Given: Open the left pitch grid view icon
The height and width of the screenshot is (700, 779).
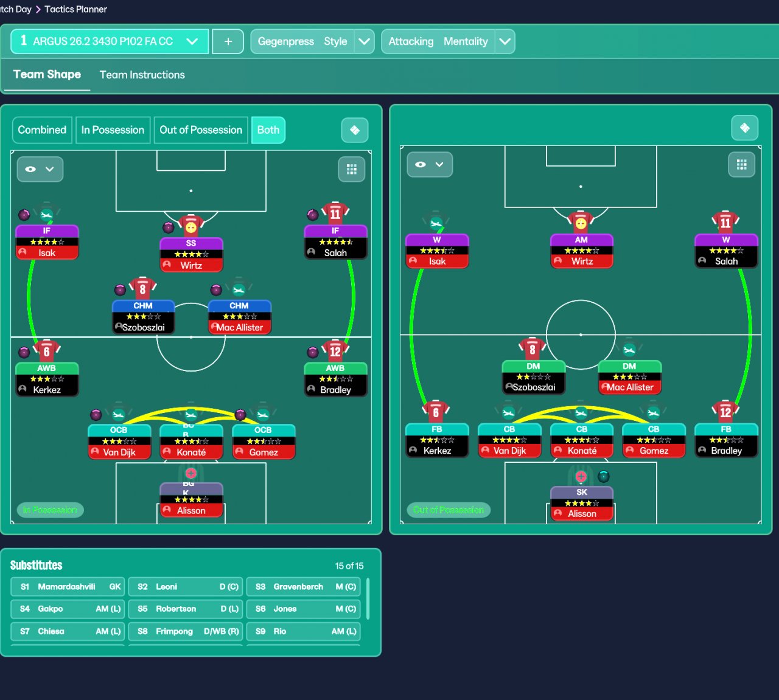Looking at the screenshot, I should click(352, 169).
